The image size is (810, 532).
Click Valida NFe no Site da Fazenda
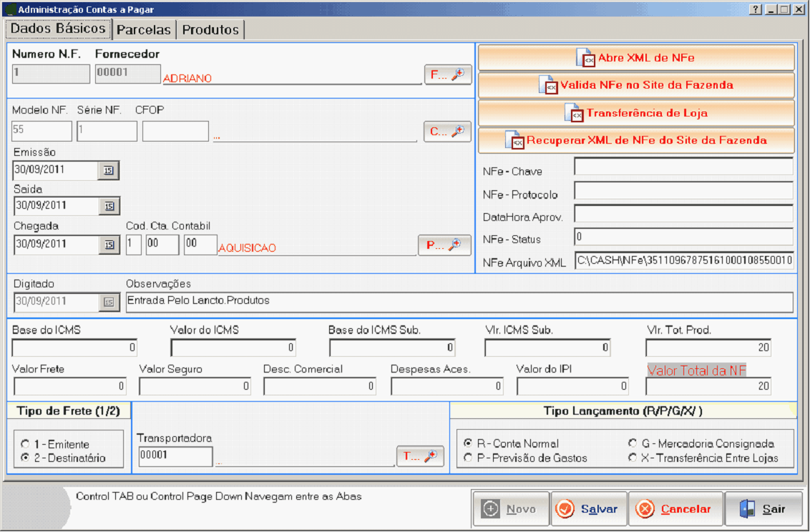[x=636, y=85]
